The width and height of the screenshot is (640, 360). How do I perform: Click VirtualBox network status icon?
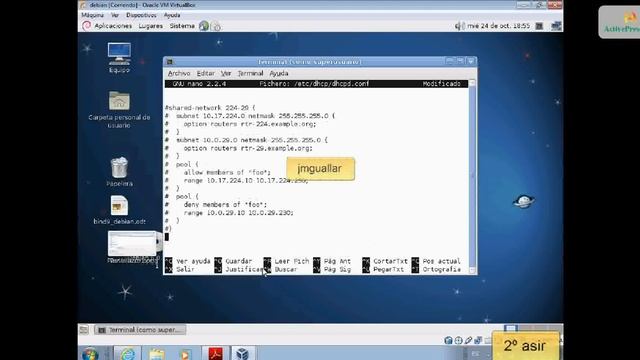pos(478,340)
